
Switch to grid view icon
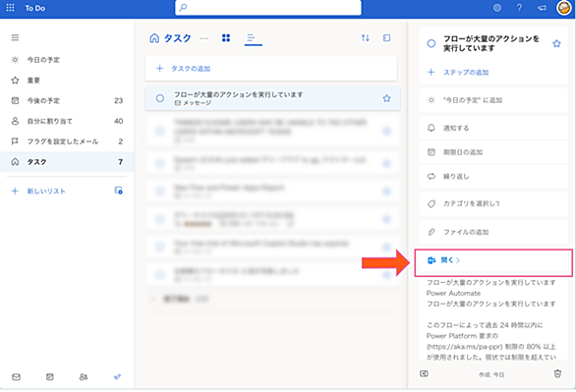pyautogui.click(x=226, y=37)
